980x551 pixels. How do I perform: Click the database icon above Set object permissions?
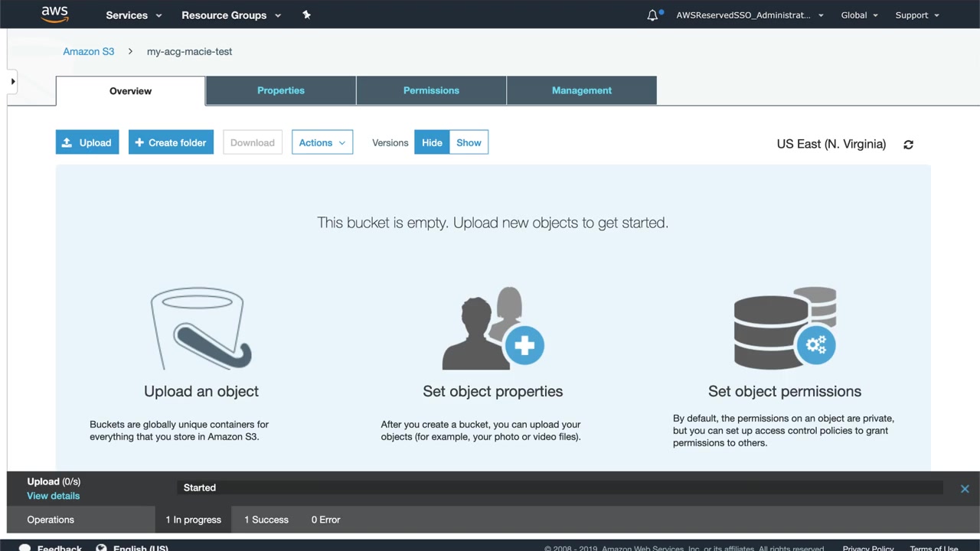(x=785, y=328)
